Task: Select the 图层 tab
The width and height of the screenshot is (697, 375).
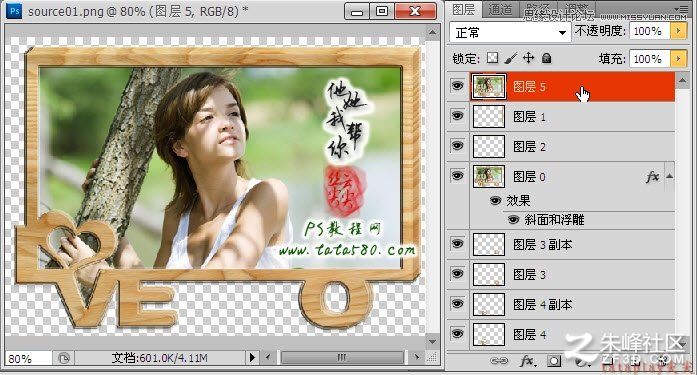Action: tap(463, 9)
